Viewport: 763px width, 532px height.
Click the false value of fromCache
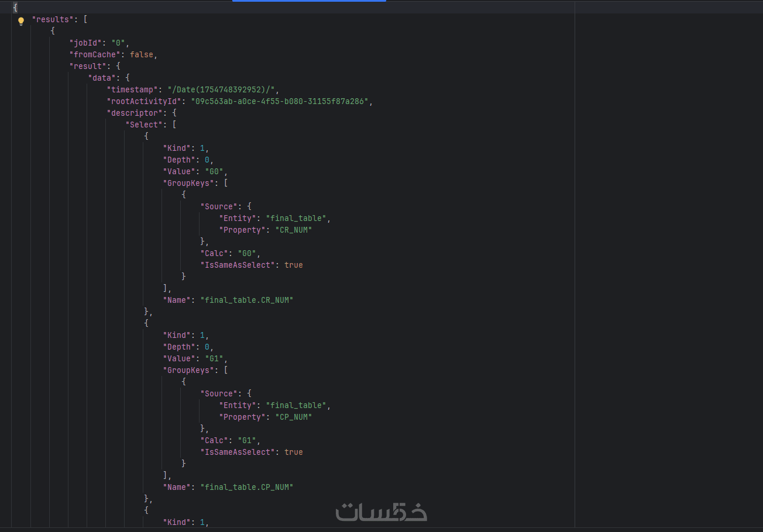tap(141, 54)
